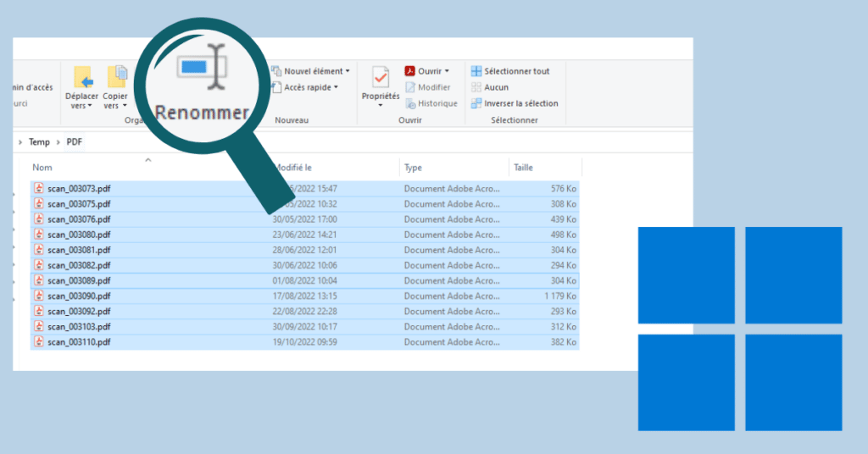Click the Copier vers icon
This screenshot has height=454, width=868.
tap(116, 76)
